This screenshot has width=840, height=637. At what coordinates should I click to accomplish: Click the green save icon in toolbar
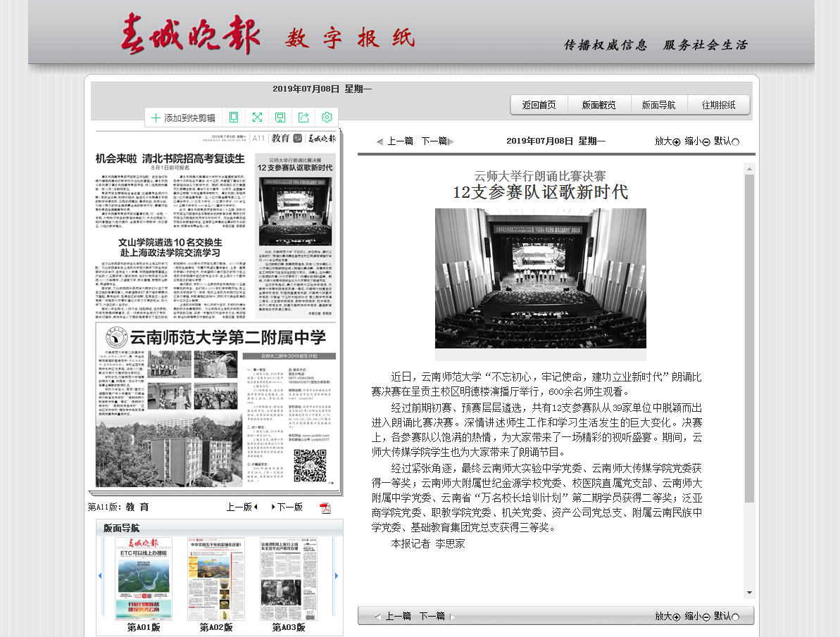point(280,118)
